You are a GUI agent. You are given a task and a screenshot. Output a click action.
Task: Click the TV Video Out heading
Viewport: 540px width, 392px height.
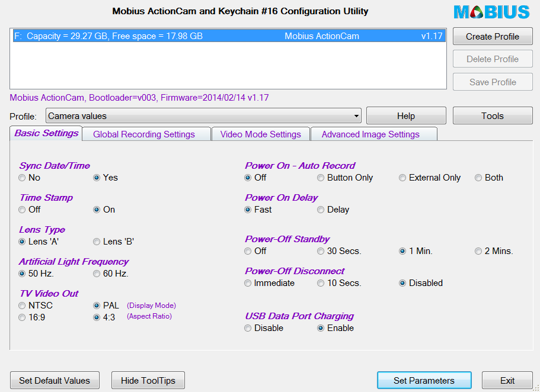49,294
